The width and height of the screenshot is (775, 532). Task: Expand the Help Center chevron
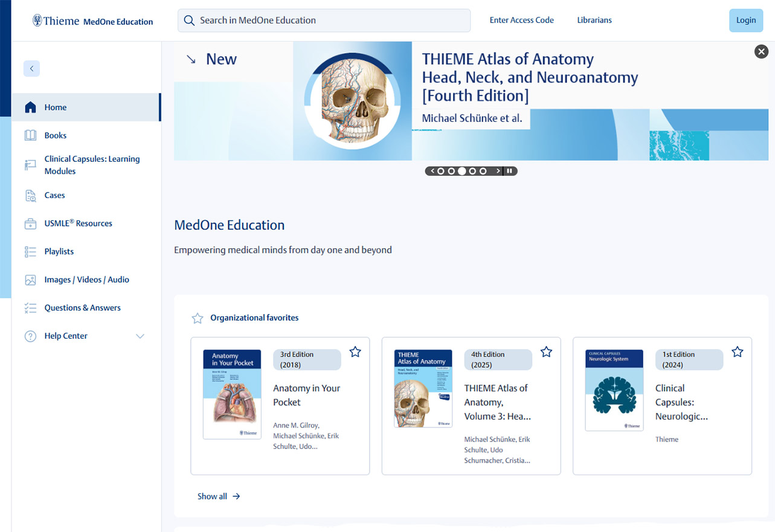tap(140, 336)
